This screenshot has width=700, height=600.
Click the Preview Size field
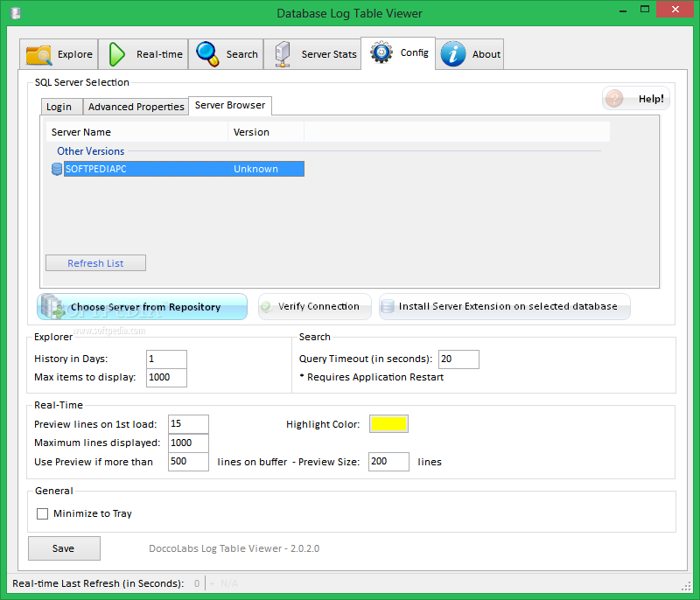388,462
